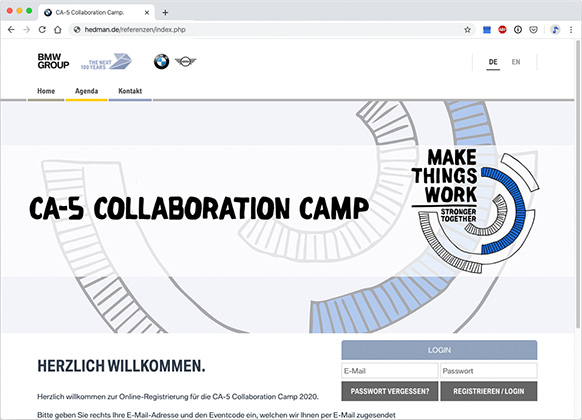582x420 pixels.
Task: Click the Registrieren / Login button
Action: point(488,391)
